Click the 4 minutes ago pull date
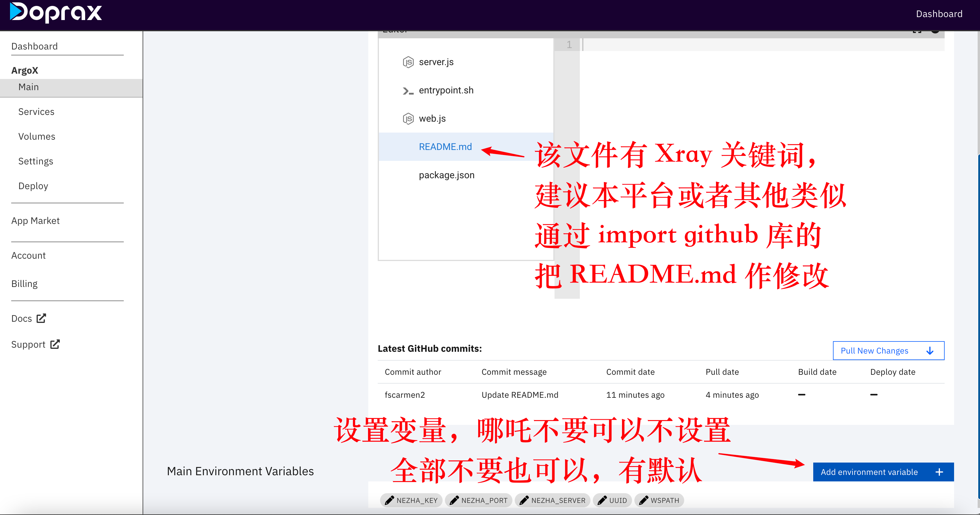The image size is (980, 515). (732, 395)
